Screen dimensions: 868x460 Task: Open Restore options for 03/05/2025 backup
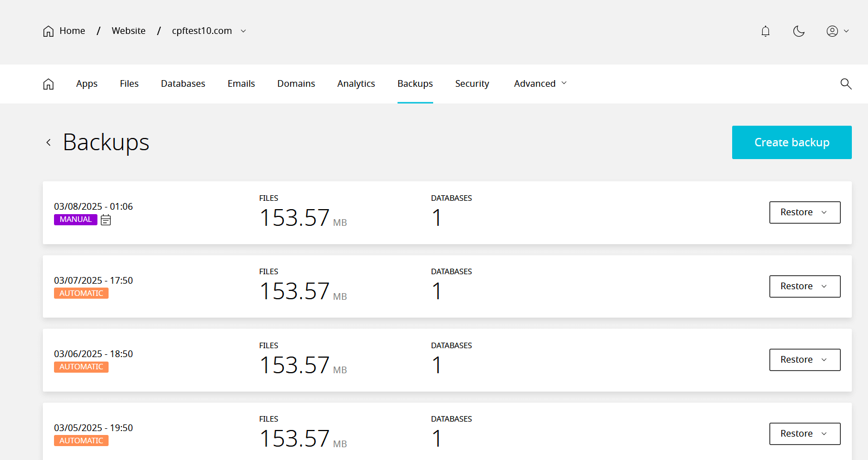click(x=805, y=434)
